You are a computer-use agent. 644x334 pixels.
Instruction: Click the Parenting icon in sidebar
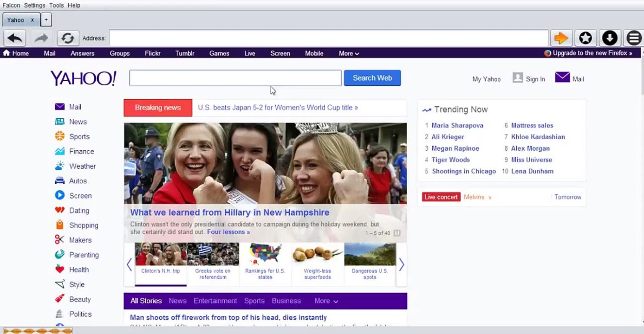point(59,255)
